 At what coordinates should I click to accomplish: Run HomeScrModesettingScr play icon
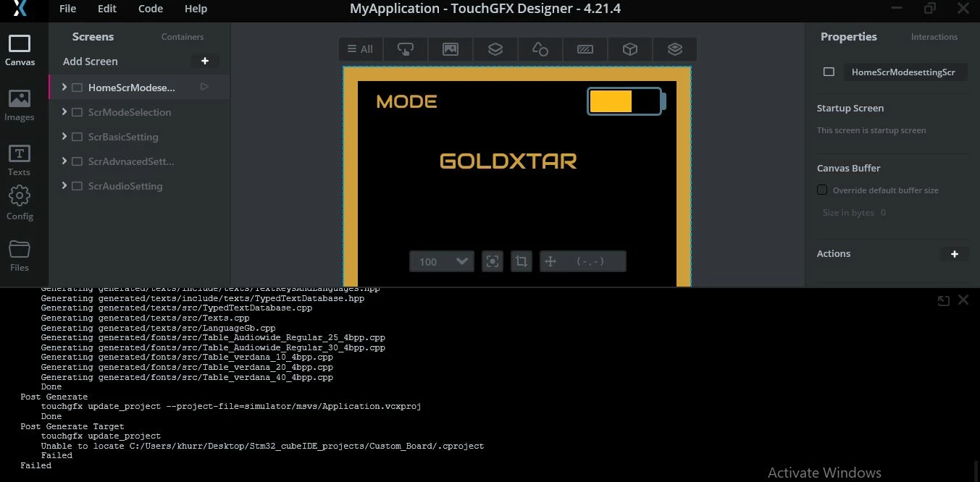[x=204, y=87]
